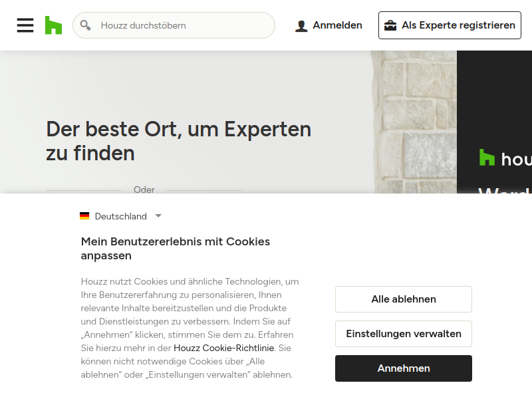Click the user profile icon
Screen dimensions: 532x399
[x=301, y=26]
